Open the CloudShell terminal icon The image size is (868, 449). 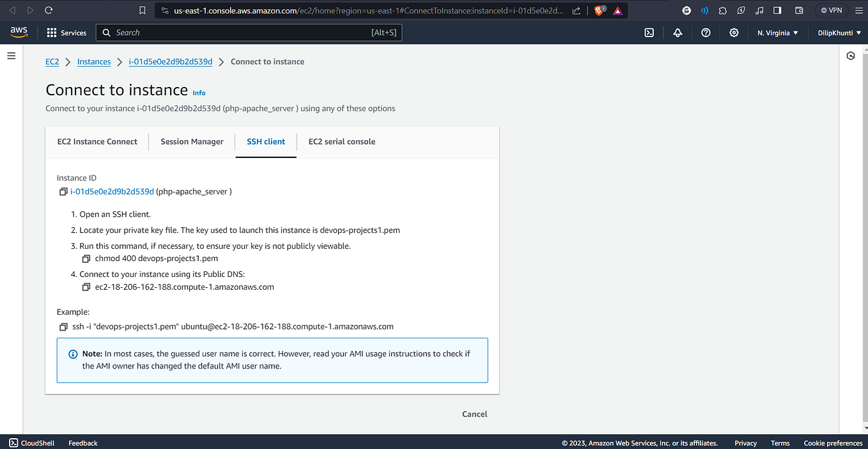click(x=14, y=443)
